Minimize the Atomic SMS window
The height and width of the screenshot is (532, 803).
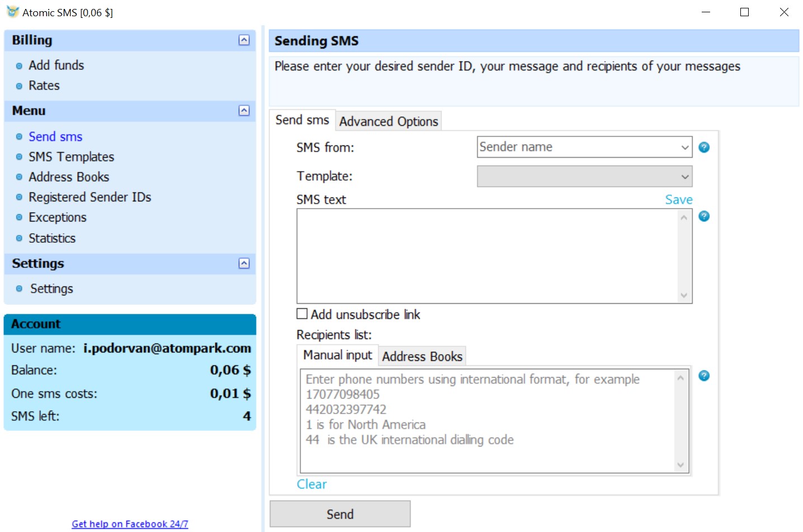[706, 12]
